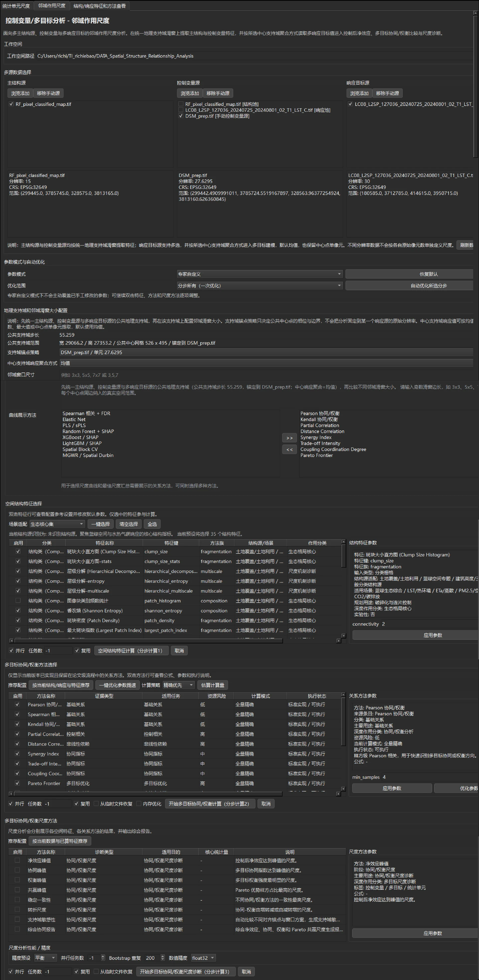
Task: Click the 一键选择 button
Action: pos(100,524)
